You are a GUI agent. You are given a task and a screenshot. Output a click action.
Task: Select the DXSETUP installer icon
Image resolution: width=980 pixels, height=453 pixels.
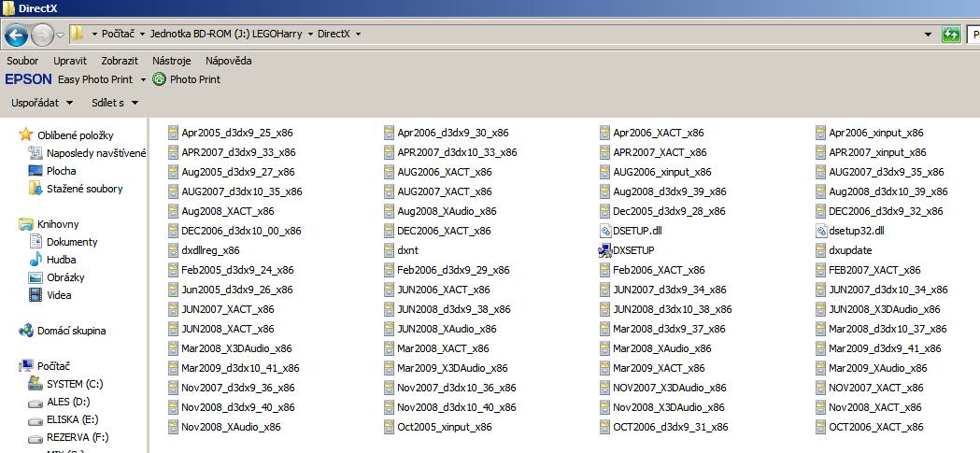pos(605,250)
